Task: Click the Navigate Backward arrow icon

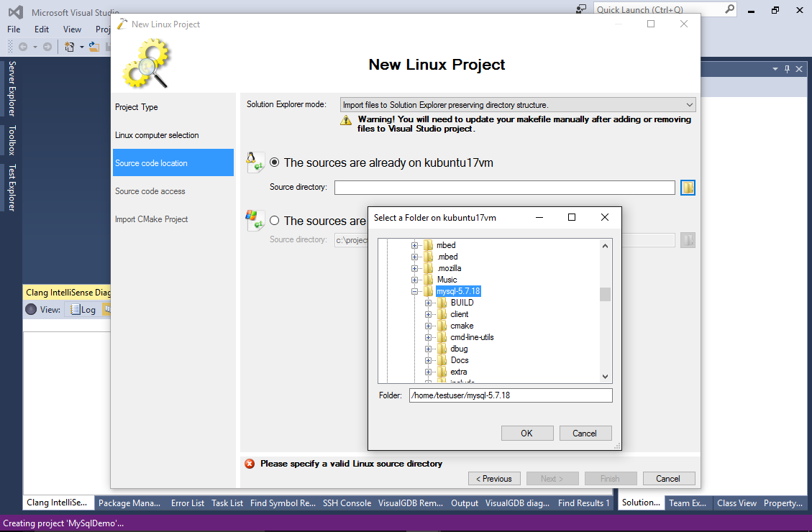Action: [x=23, y=47]
